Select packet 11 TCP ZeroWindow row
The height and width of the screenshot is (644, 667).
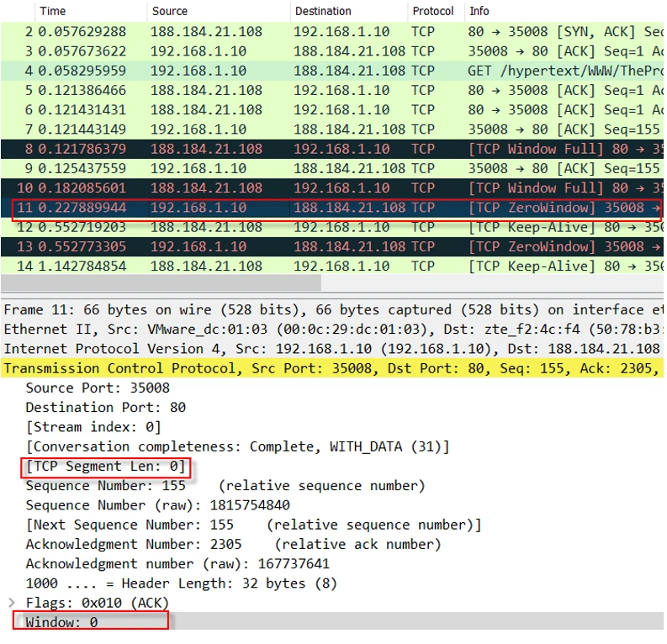(x=336, y=208)
